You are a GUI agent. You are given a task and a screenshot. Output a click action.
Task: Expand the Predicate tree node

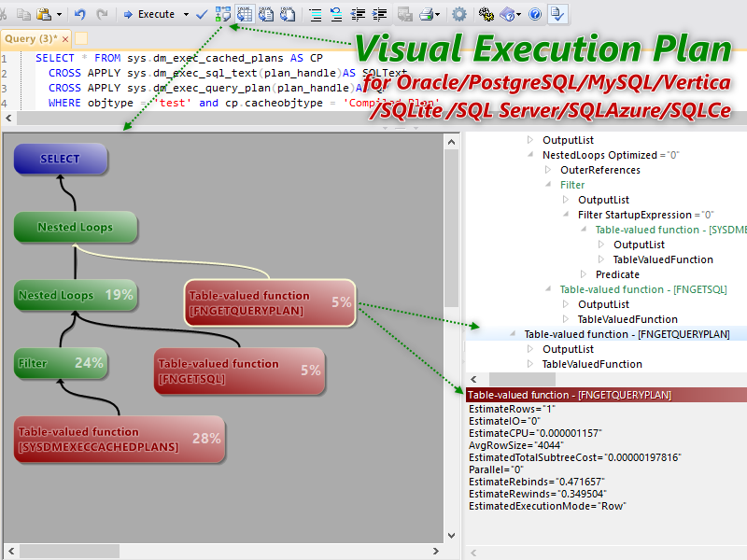[x=583, y=273]
